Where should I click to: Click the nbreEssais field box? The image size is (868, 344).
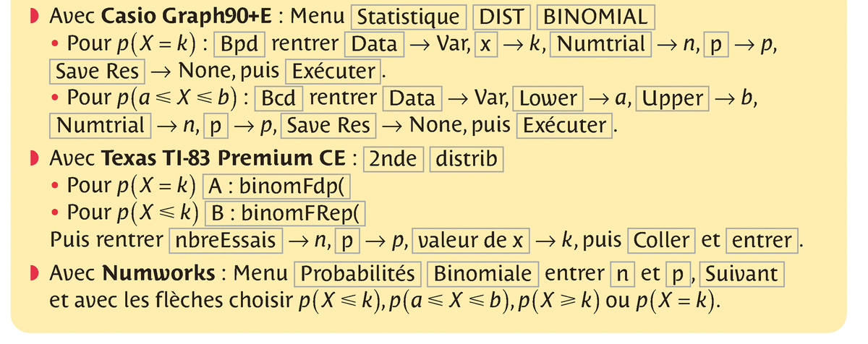click(x=225, y=240)
